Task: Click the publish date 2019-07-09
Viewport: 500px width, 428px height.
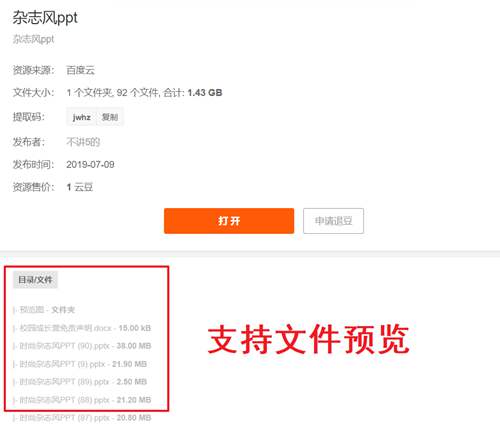Action: coord(90,164)
